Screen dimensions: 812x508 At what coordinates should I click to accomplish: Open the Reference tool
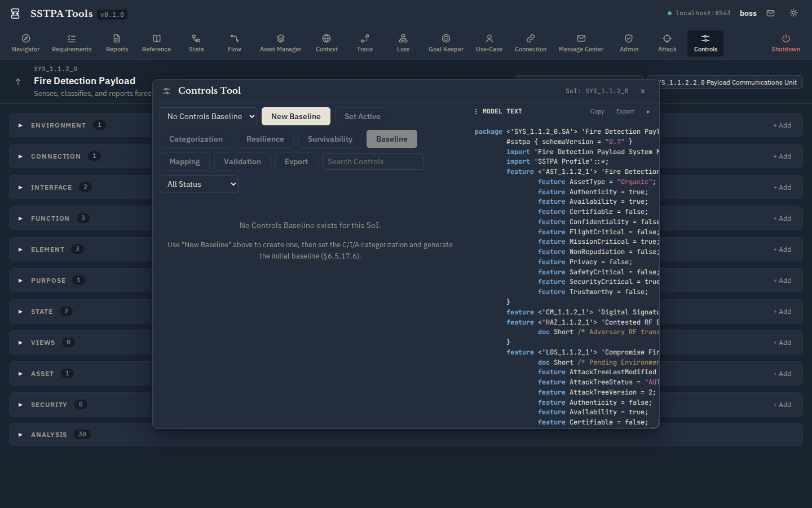(x=156, y=43)
